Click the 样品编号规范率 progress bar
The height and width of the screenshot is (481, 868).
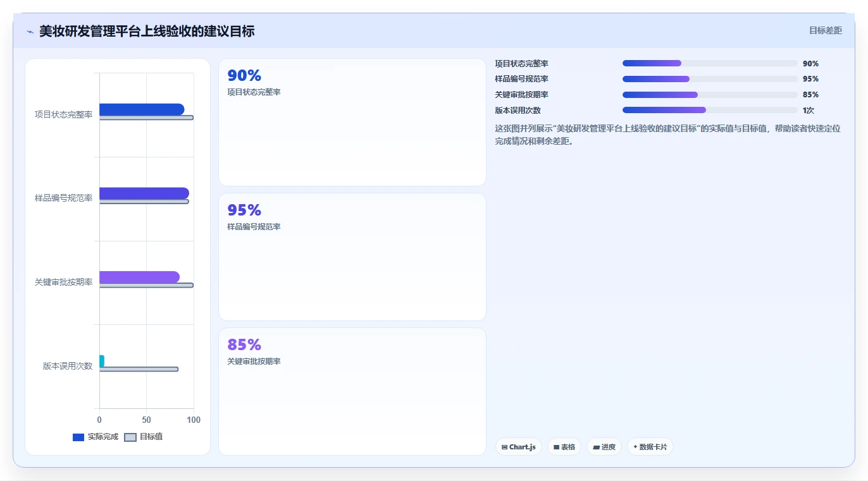710,79
